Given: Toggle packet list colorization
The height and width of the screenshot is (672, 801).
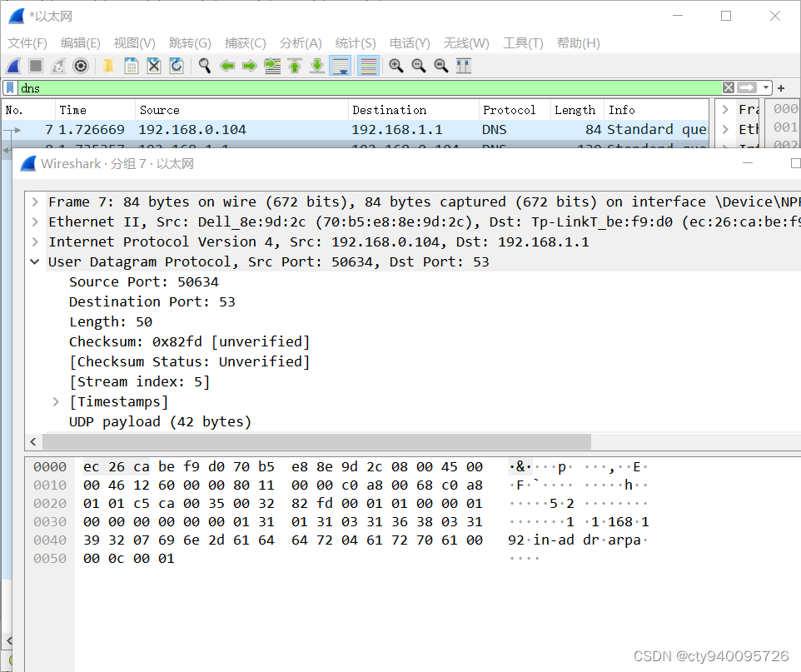Looking at the screenshot, I should tap(368, 66).
